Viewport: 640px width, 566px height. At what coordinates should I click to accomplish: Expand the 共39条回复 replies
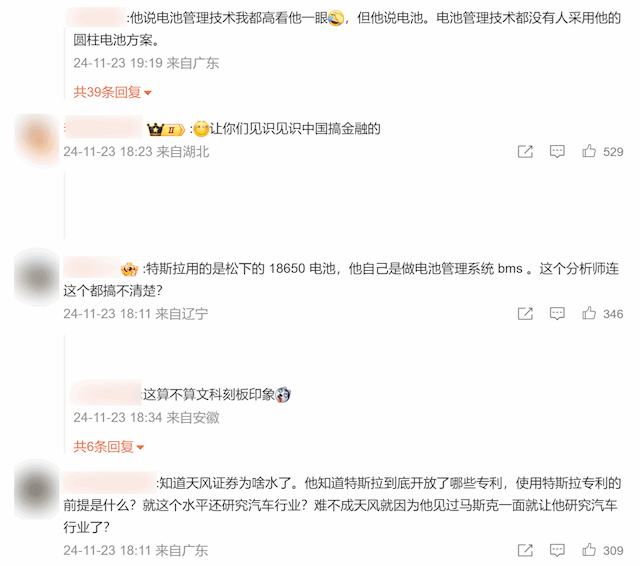[x=112, y=92]
